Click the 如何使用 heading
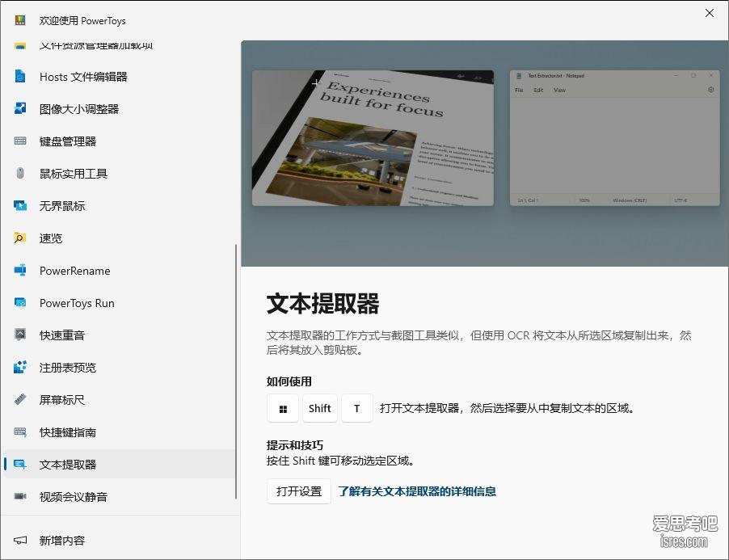Viewport: 729px width, 560px height. click(x=289, y=381)
